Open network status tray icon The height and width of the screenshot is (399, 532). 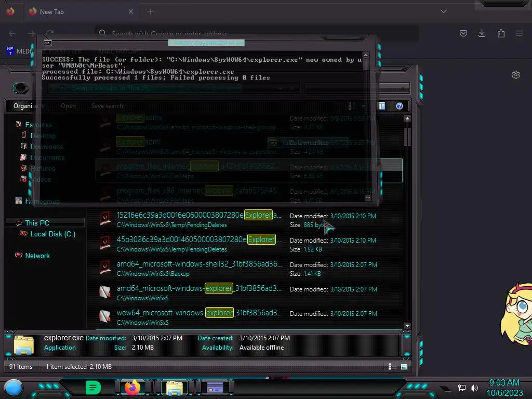(x=461, y=388)
